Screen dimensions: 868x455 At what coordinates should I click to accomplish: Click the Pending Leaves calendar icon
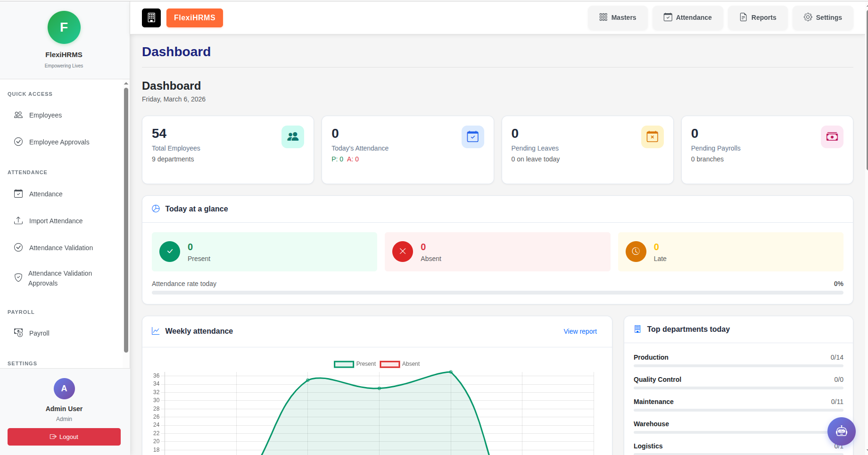click(652, 137)
